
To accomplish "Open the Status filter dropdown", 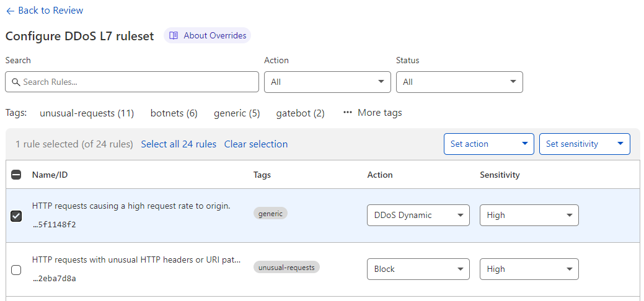I will (459, 82).
